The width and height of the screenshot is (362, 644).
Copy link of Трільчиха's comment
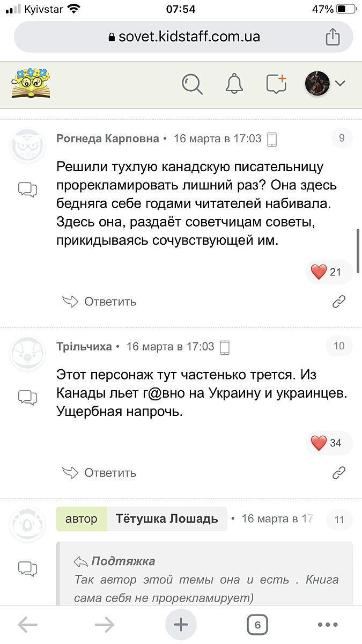[x=338, y=473]
